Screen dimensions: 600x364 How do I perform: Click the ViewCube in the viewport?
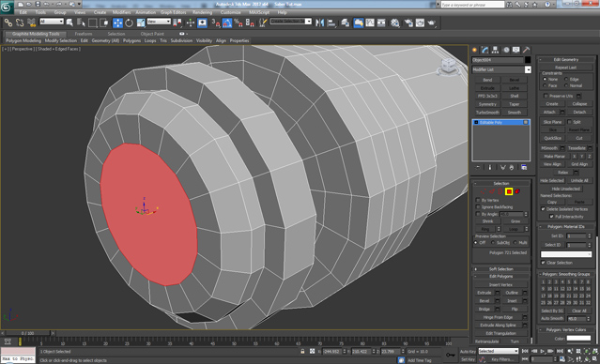point(448,67)
